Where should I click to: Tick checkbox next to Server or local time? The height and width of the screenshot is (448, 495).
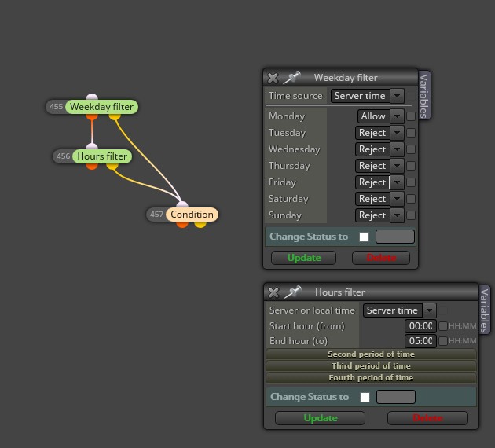pyautogui.click(x=443, y=310)
